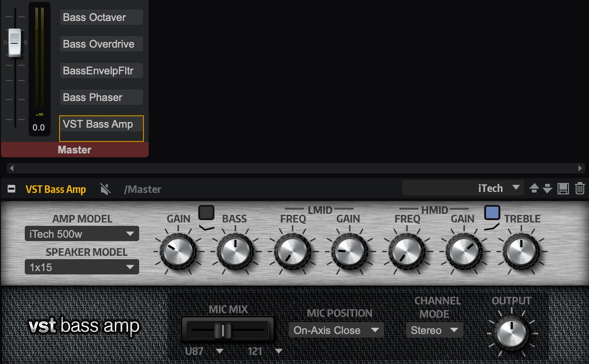589x364 pixels.
Task: Click the scrollbar right arrow
Action: pyautogui.click(x=580, y=168)
